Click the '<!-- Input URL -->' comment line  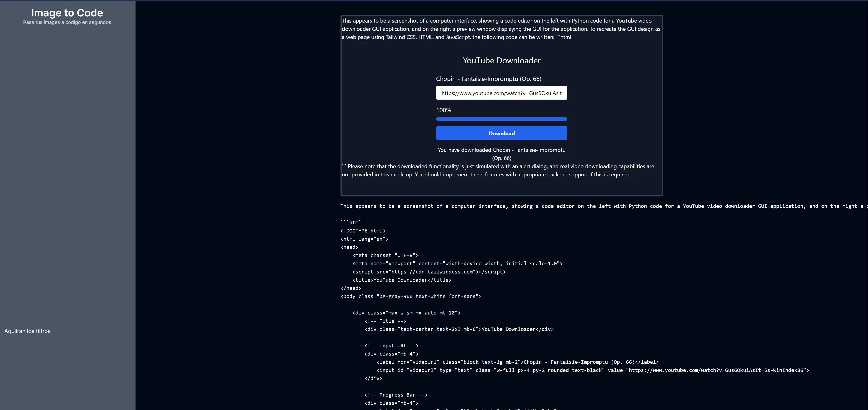point(391,346)
